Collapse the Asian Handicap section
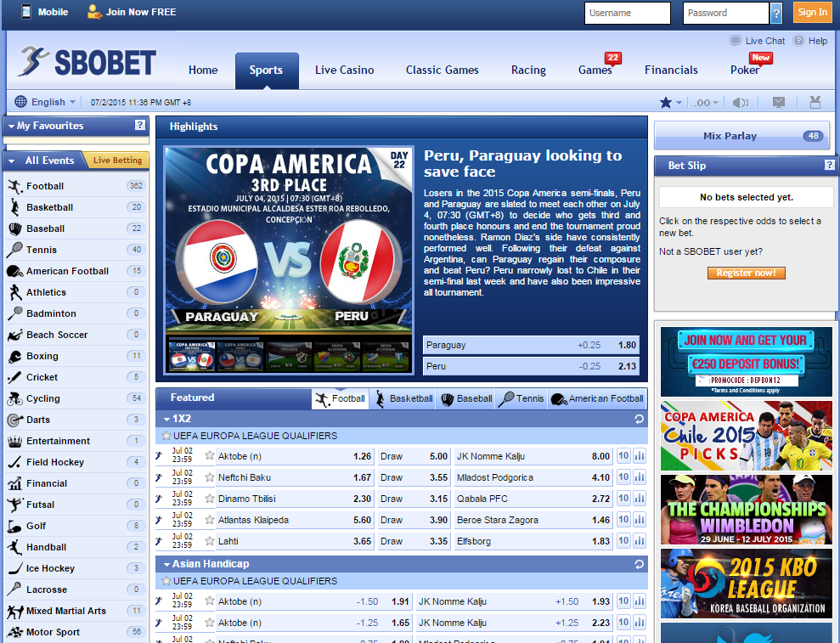Screen dimensions: 840x643 click(166, 564)
